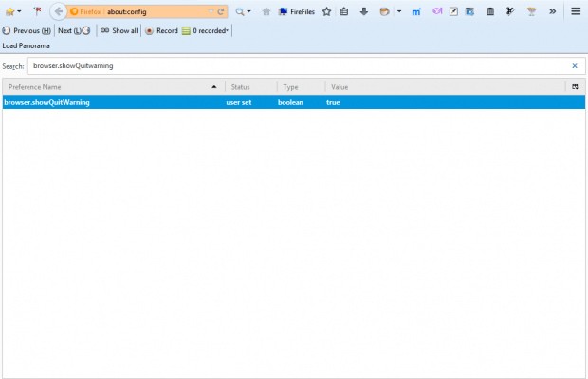Click Next (L) button
The height and width of the screenshot is (379, 588).
tap(74, 30)
